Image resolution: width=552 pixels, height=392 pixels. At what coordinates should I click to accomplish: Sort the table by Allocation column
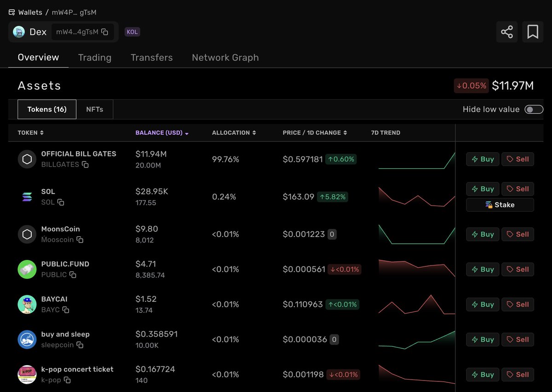click(x=234, y=133)
